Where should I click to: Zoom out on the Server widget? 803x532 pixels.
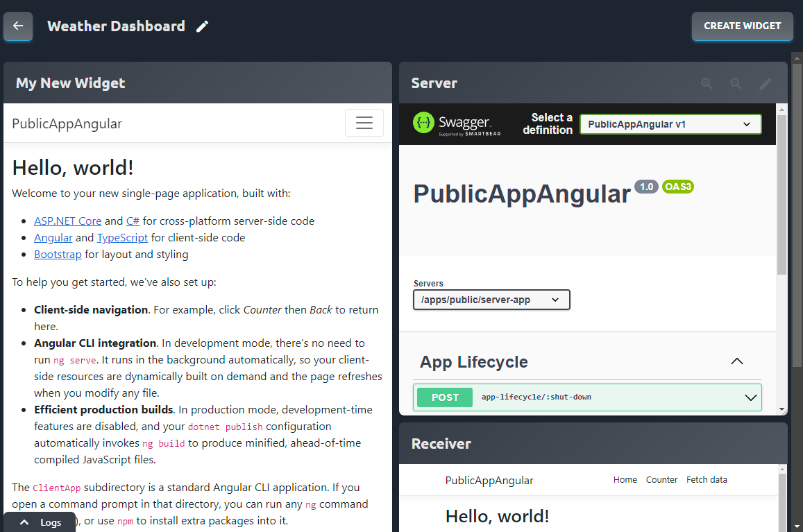[736, 83]
